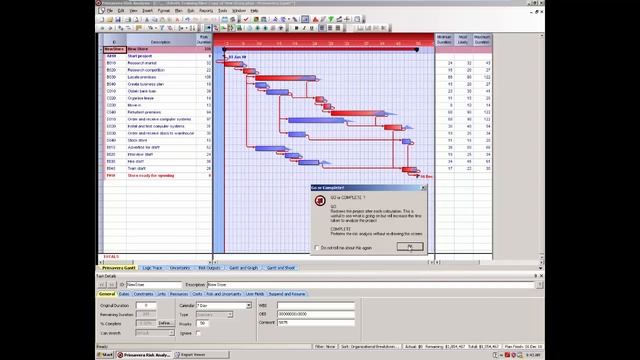Click the red triangle distribution icon
Screen dimensions: 640x360
tap(315, 19)
